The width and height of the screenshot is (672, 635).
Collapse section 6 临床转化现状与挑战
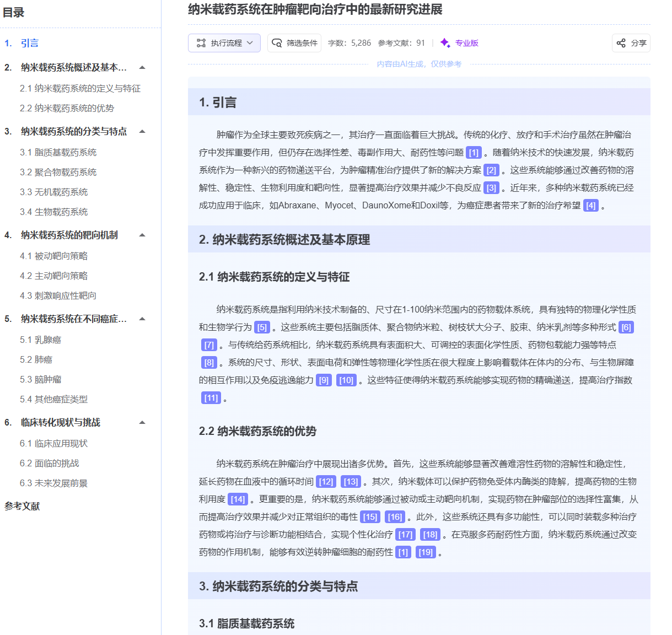coord(142,422)
